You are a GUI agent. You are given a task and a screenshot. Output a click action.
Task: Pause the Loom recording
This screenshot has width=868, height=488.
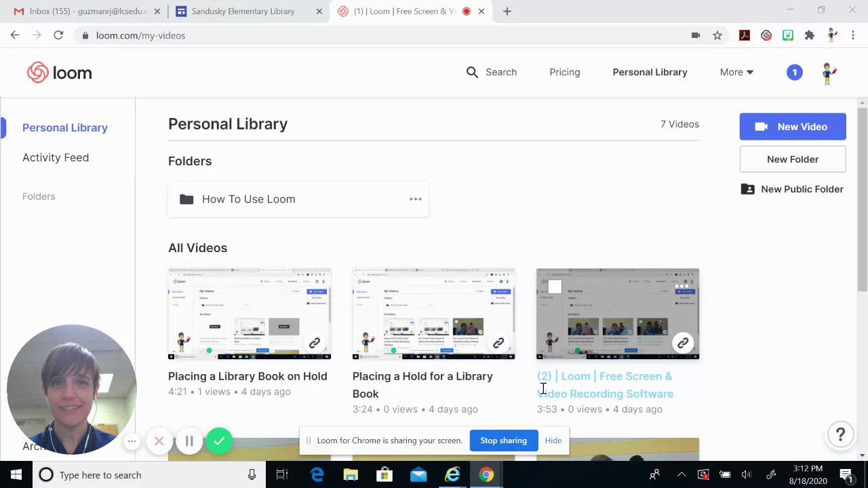pos(189,441)
